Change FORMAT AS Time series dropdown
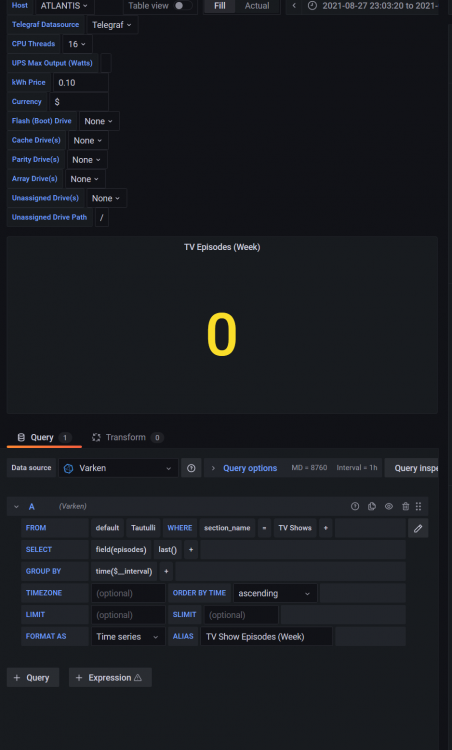 pyautogui.click(x=128, y=637)
